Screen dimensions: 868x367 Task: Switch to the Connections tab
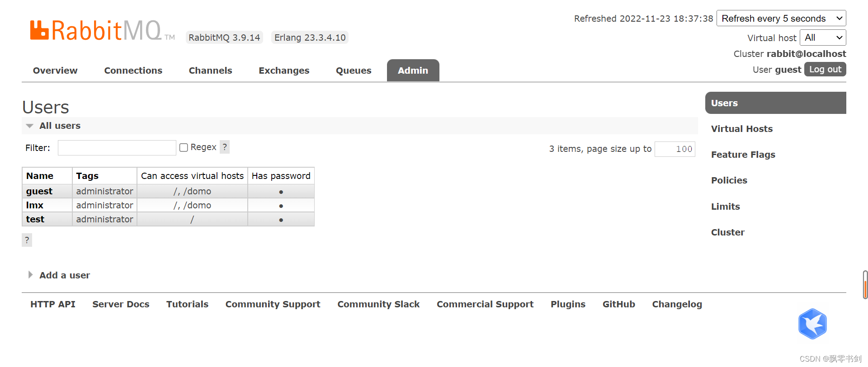coord(133,71)
